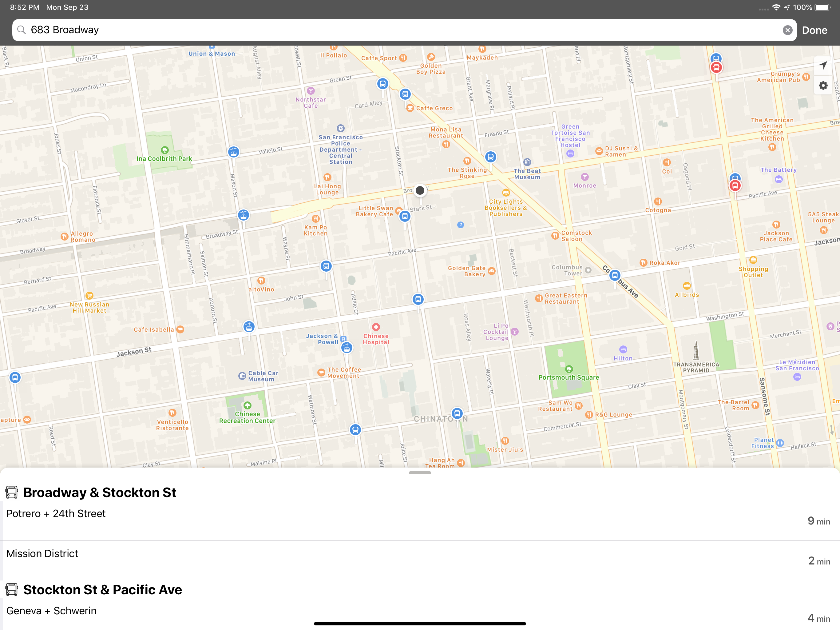
Task: Select the Monroe bar icon
Action: [585, 177]
